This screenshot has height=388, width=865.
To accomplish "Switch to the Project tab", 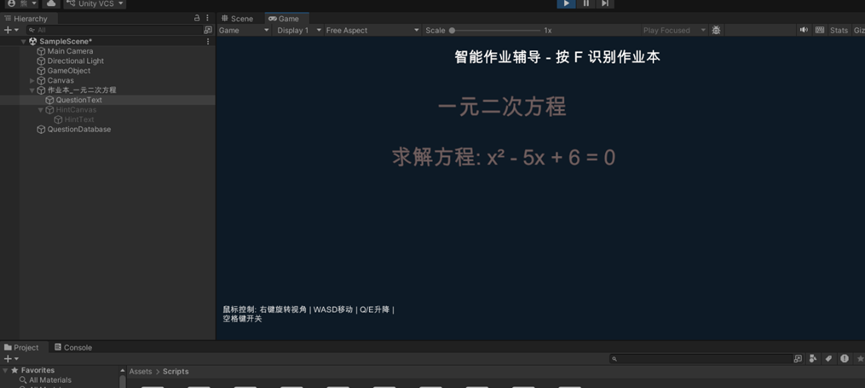I will point(22,347).
